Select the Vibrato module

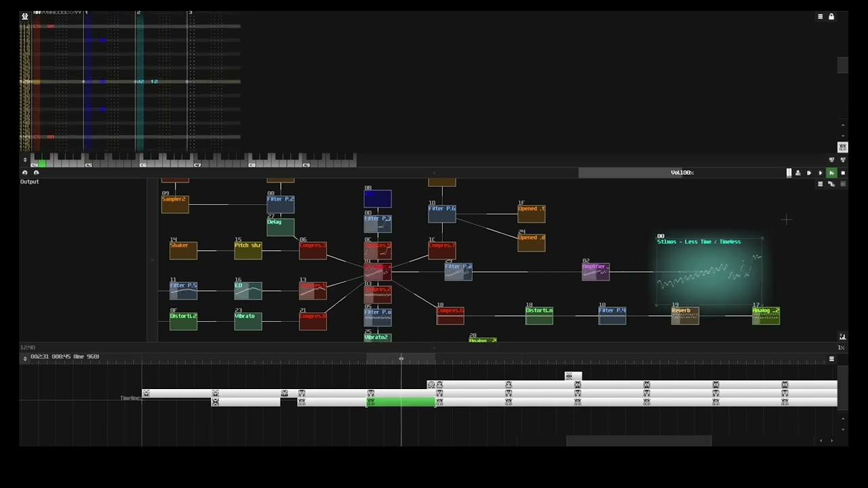click(248, 322)
